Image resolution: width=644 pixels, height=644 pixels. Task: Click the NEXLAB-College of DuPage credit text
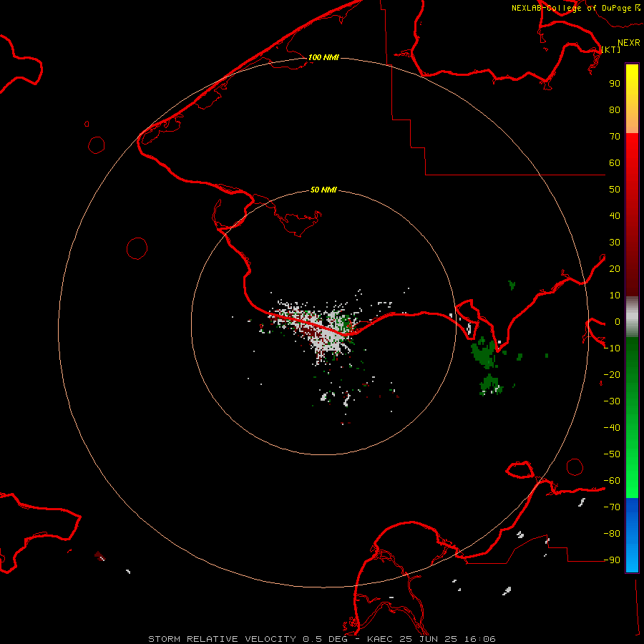tap(576, 8)
